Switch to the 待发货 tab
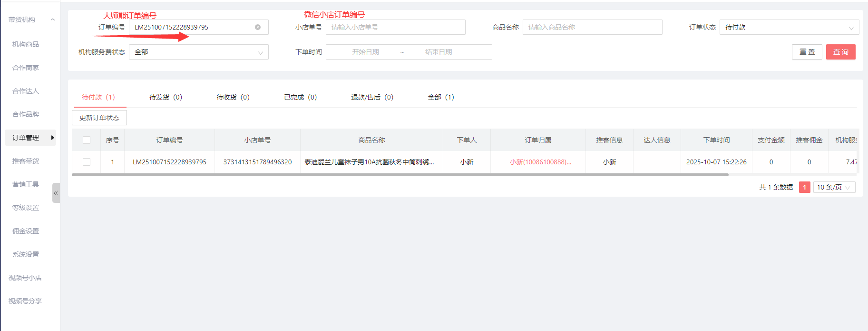The image size is (868, 331). [166, 97]
